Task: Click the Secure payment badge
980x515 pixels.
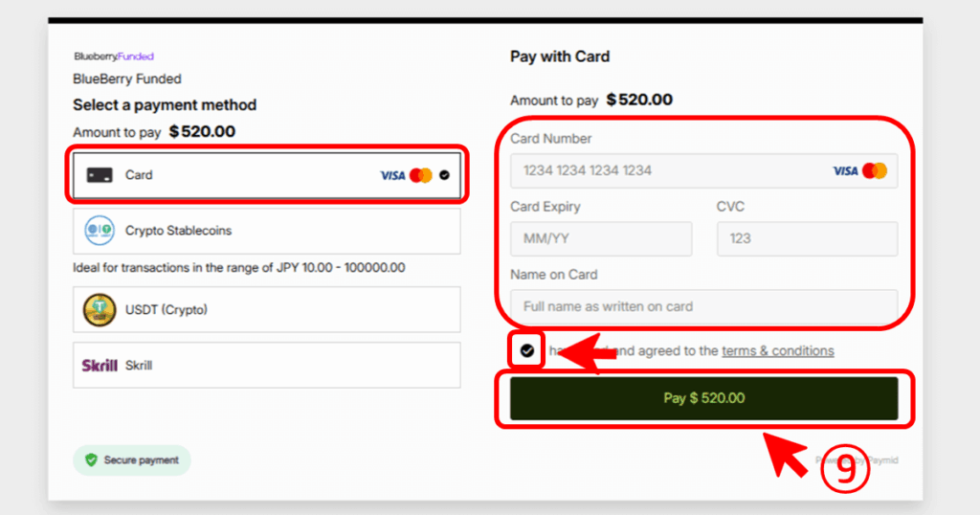Action: 132,460
